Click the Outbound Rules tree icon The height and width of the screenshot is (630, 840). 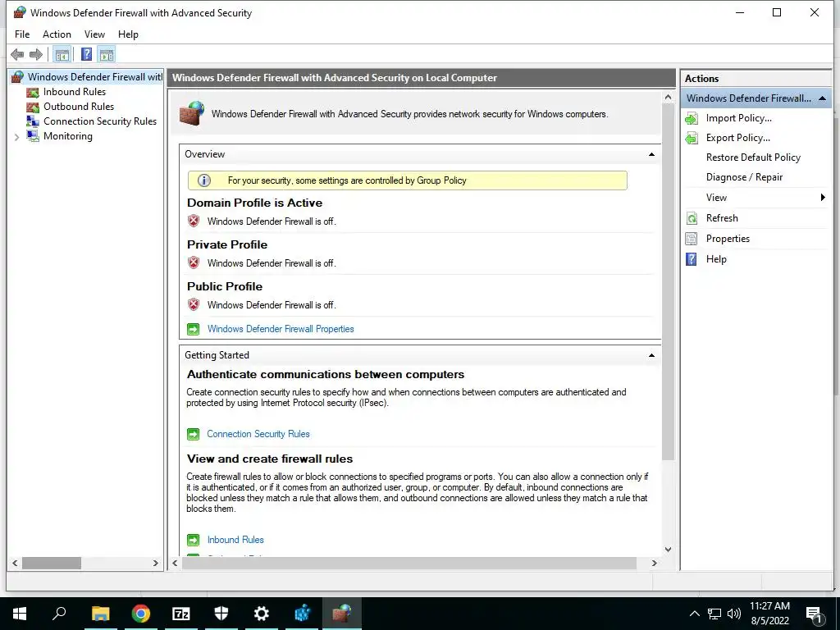(x=33, y=107)
